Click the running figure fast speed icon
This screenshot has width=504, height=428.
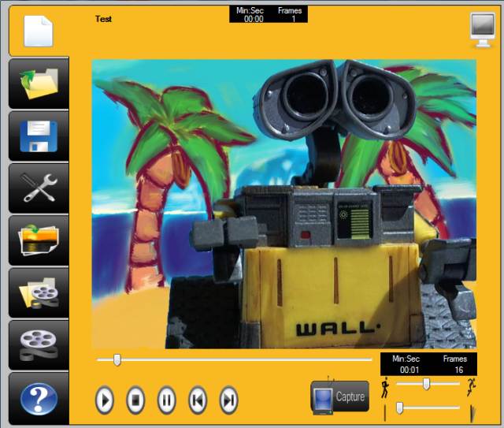point(471,387)
